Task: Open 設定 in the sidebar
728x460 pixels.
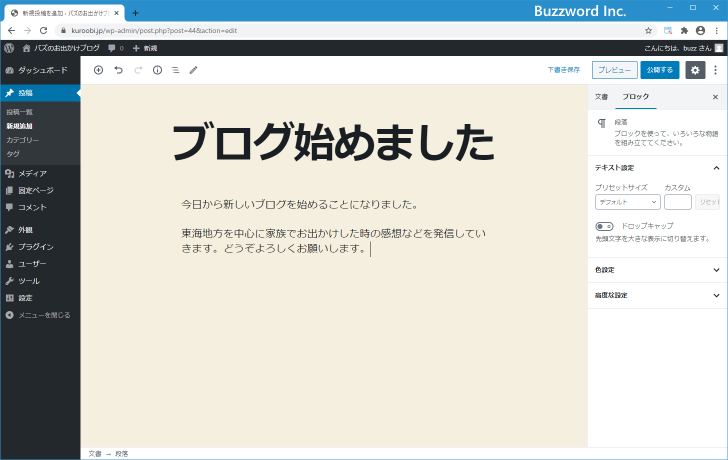Action: 40,298
